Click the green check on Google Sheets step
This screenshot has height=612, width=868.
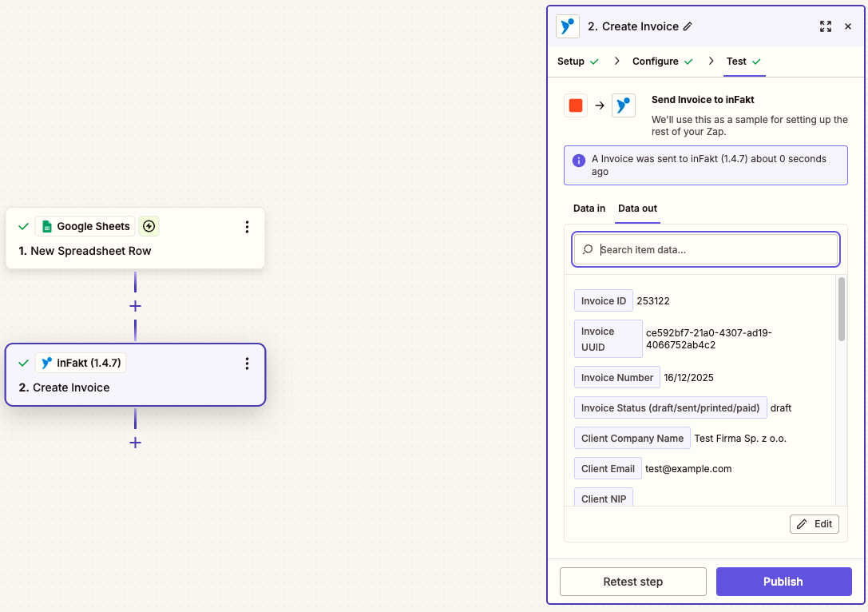(23, 227)
